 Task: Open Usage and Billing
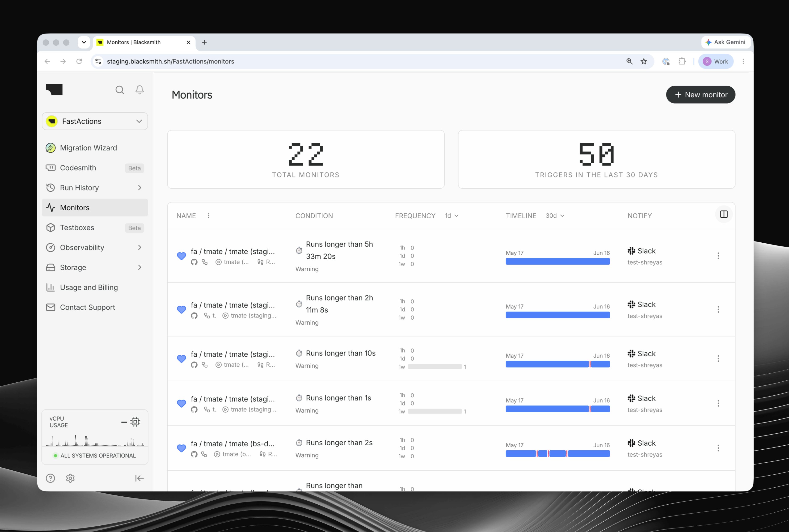tap(95, 287)
